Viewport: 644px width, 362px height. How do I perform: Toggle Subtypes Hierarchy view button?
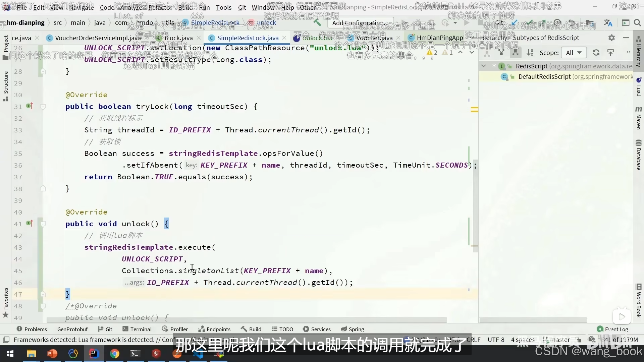pos(515,53)
